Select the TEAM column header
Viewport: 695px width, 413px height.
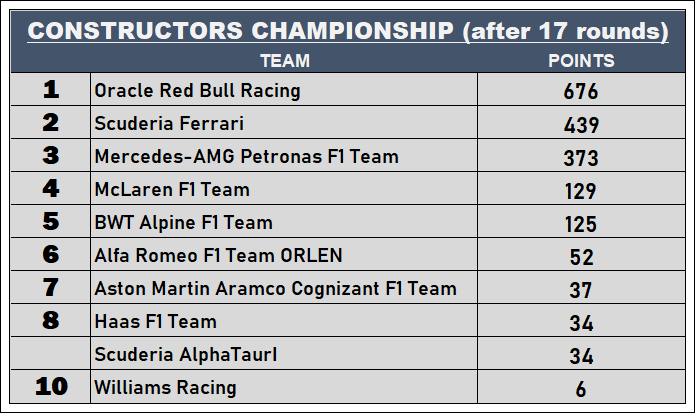pos(284,61)
